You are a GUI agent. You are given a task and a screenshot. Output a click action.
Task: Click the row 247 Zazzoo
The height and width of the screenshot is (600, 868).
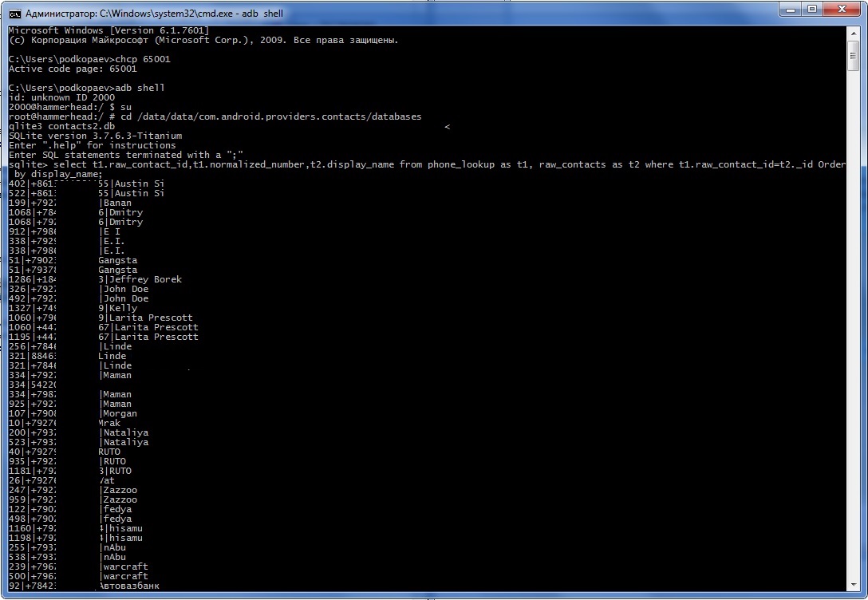click(x=73, y=490)
